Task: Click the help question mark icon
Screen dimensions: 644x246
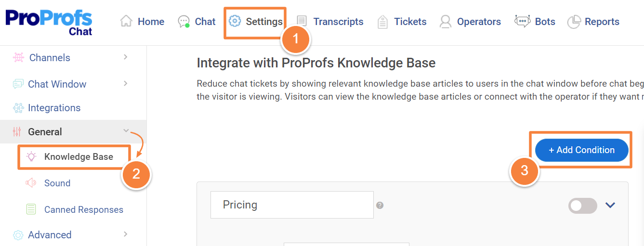Action: coord(380,206)
